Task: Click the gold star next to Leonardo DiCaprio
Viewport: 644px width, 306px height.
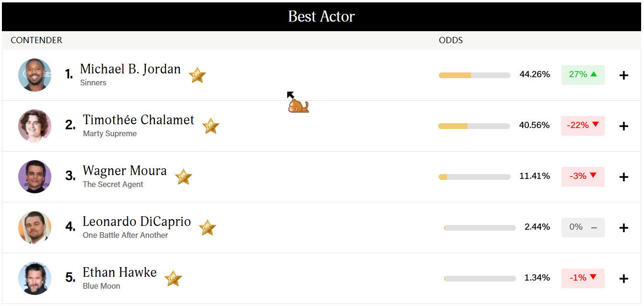Action: (207, 228)
